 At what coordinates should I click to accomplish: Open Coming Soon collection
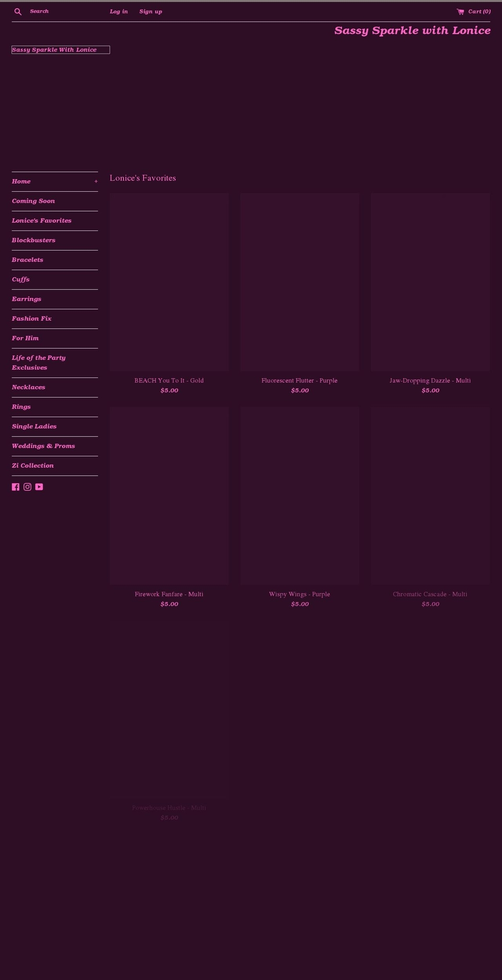33,201
